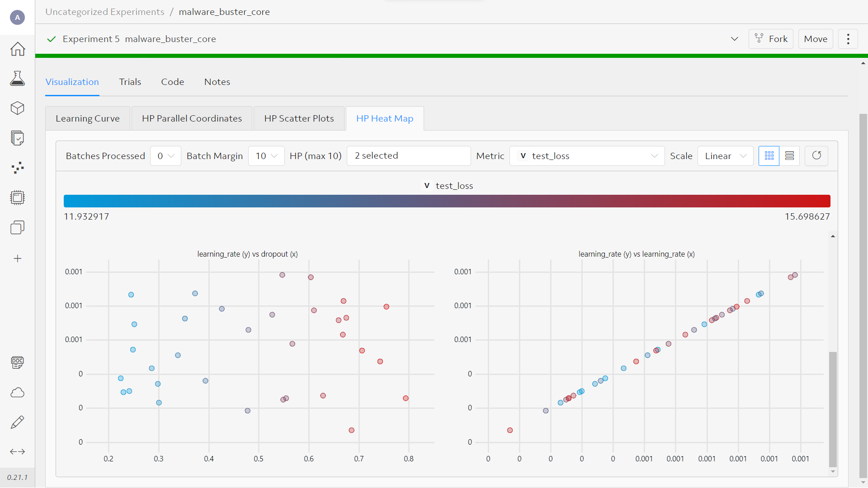Switch to list layout view
Image resolution: width=868 pixels, height=488 pixels.
789,156
